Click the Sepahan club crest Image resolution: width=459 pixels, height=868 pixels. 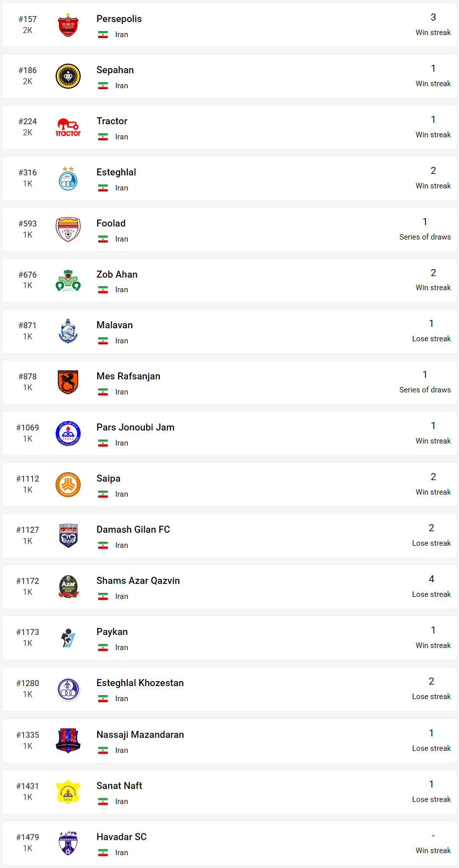[x=68, y=76]
